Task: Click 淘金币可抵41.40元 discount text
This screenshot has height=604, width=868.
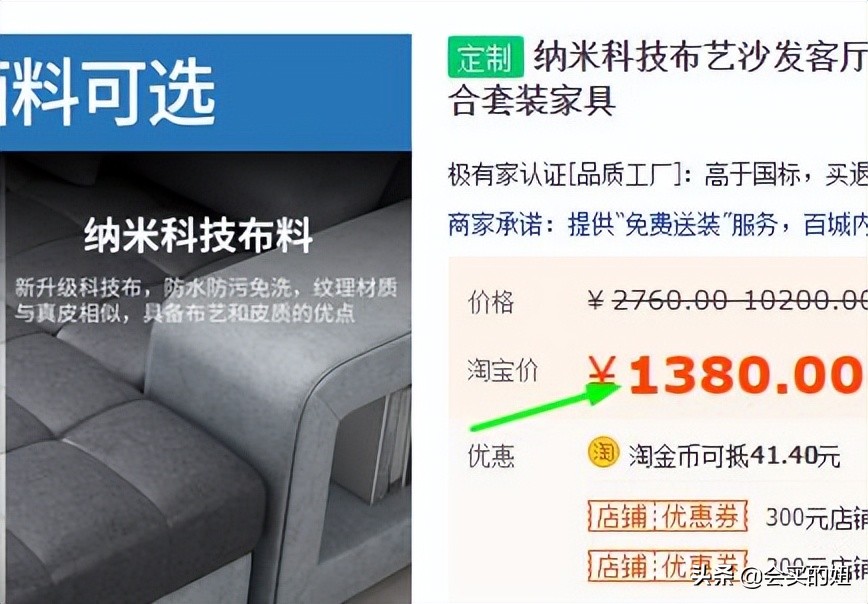Action: pos(735,456)
